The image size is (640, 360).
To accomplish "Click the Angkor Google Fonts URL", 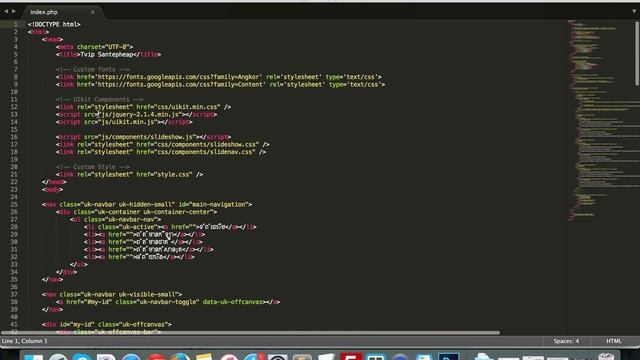I will (x=179, y=77).
